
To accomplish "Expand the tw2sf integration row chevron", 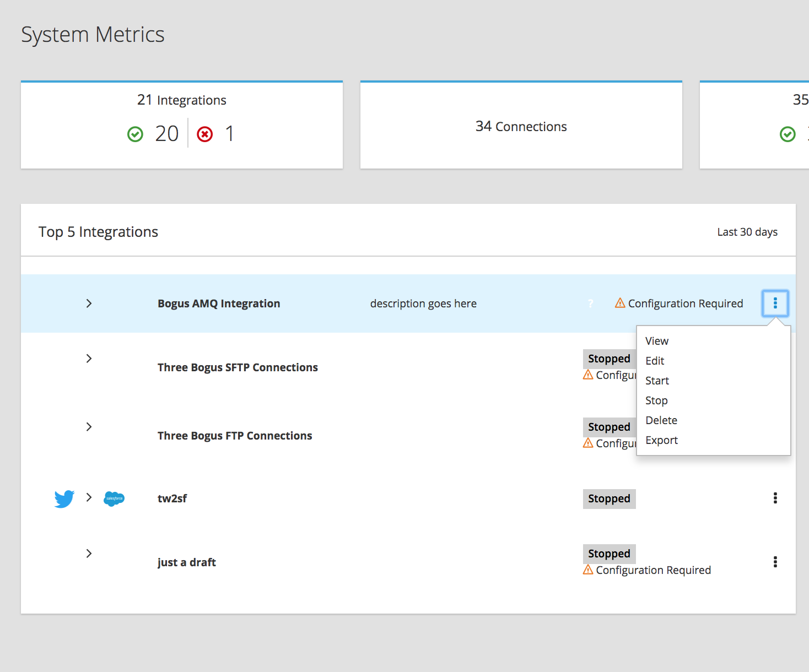I will coord(89,497).
